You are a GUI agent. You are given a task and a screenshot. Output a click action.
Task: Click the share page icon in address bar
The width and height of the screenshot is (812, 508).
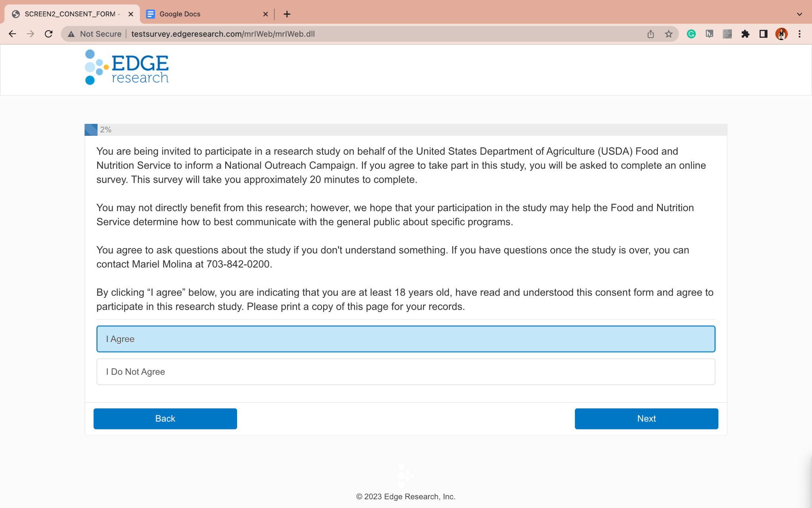coord(651,34)
